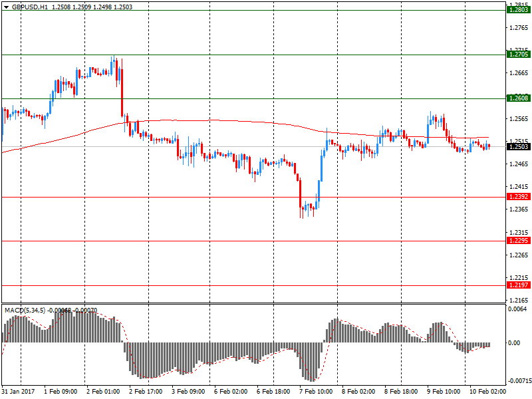Click the 6 Feb 02:00 time label
This screenshot has height=399, width=532.
point(231,392)
